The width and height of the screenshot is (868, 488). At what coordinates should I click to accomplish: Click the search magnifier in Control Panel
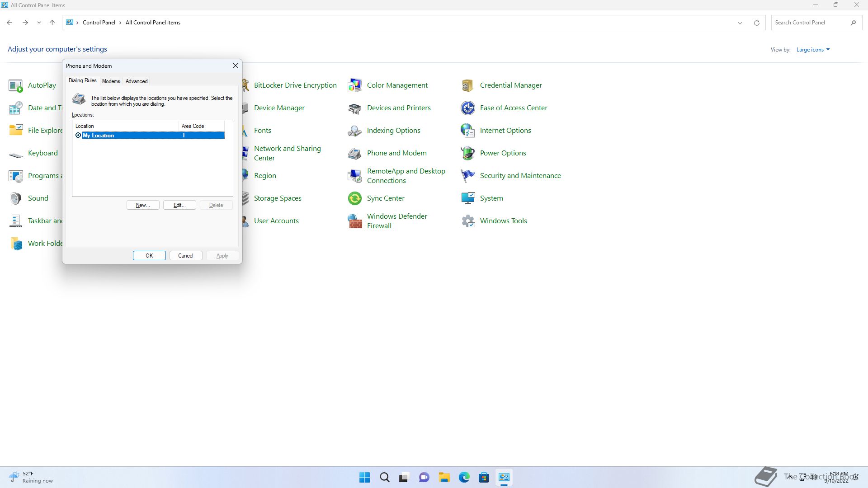[853, 23]
